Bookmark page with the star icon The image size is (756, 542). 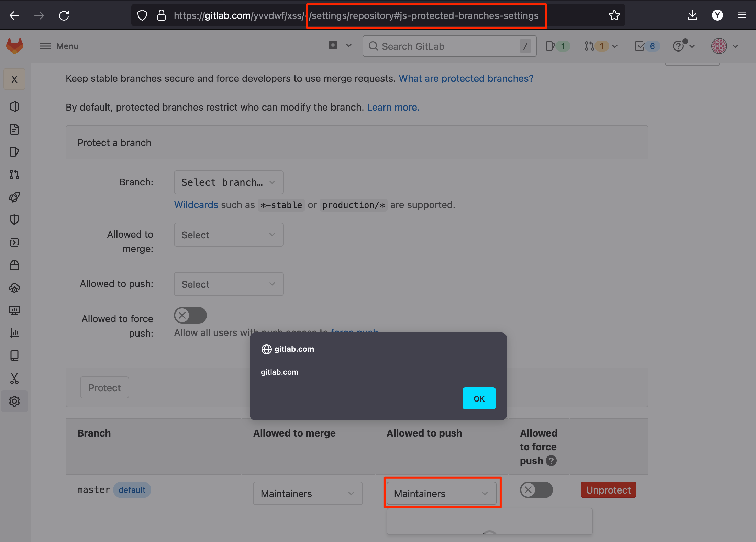pyautogui.click(x=614, y=15)
